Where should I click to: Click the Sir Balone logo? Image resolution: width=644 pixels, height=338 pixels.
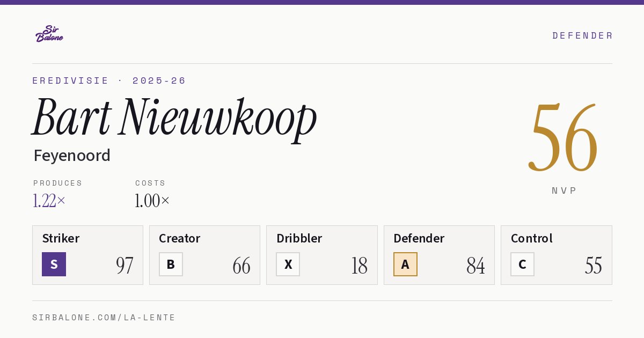(49, 34)
